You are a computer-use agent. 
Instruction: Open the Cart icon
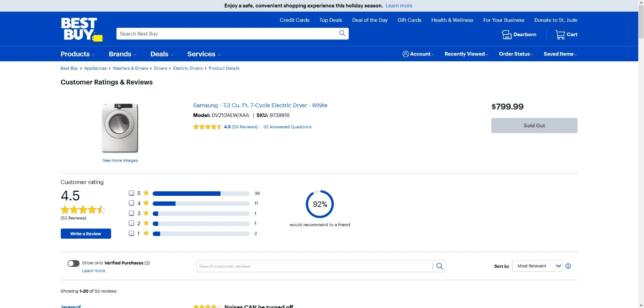tap(560, 34)
